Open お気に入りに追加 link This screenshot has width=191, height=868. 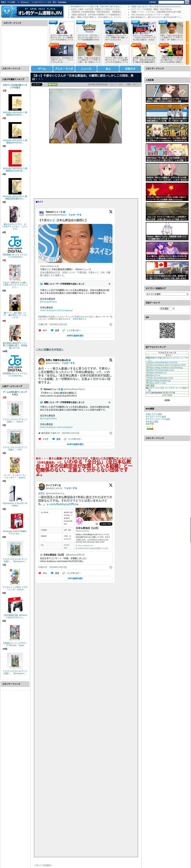click(x=154, y=414)
